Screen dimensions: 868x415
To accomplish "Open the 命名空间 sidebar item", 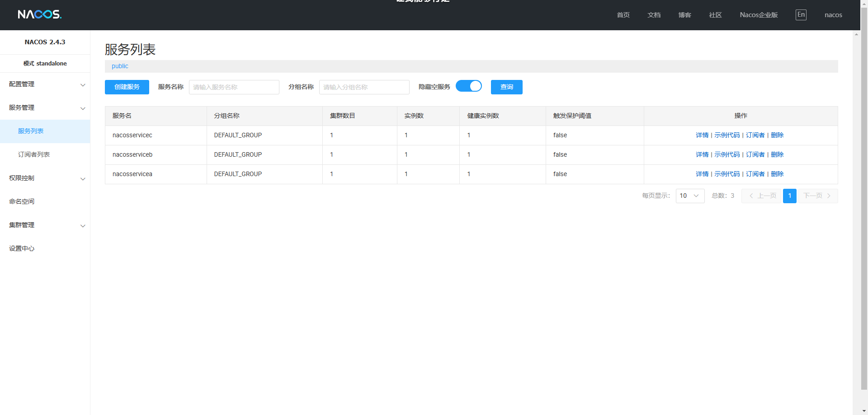I will point(22,201).
